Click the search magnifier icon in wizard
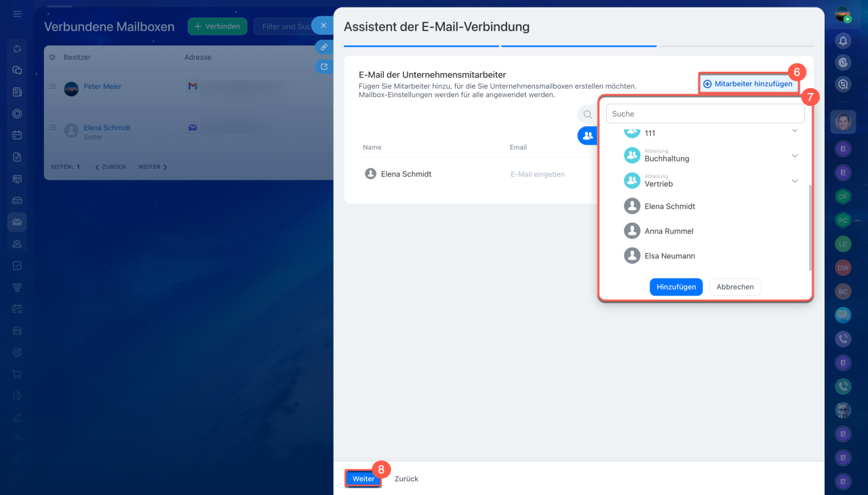The image size is (868, 495). 587,115
